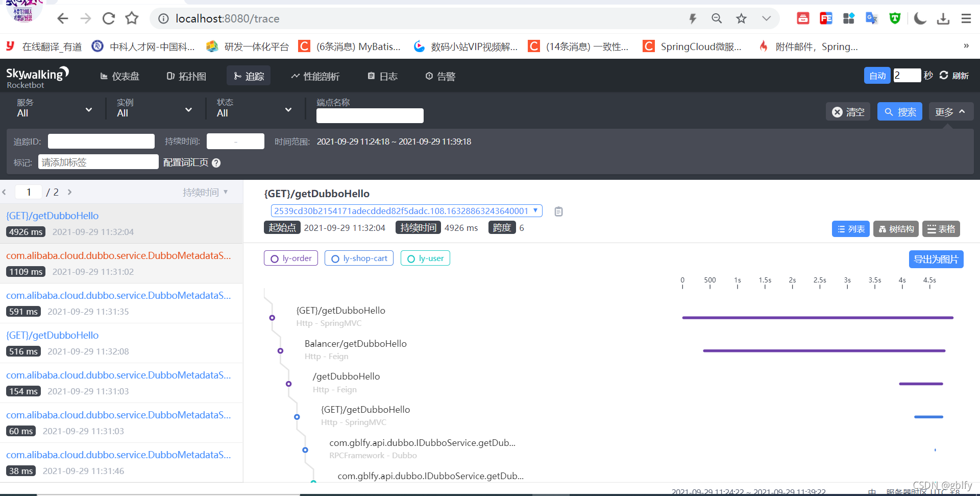Open the green shield extension icon
The height and width of the screenshot is (496, 980).
tap(895, 19)
